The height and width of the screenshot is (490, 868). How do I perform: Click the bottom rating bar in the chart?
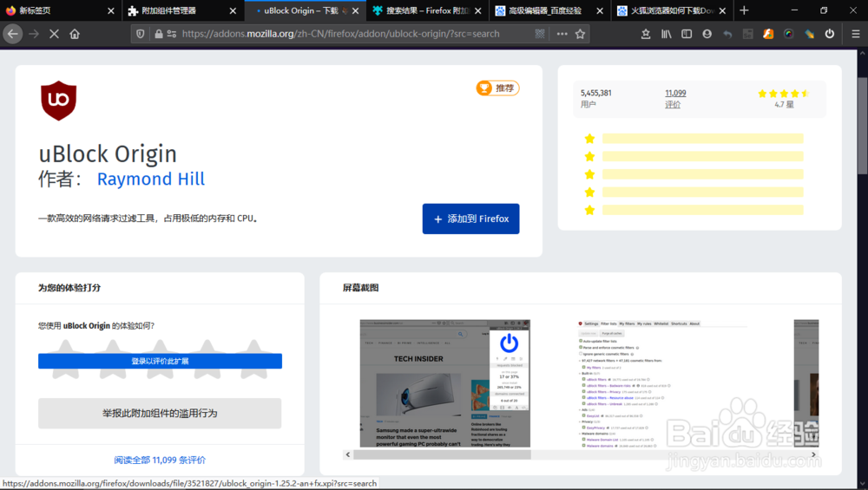tap(702, 210)
